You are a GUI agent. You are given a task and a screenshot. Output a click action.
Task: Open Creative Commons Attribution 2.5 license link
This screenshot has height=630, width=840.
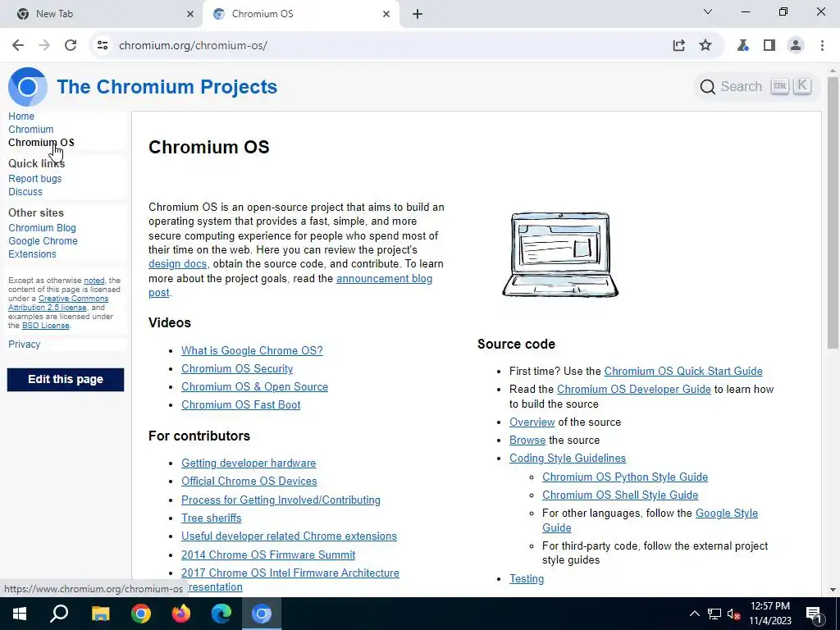58,304
